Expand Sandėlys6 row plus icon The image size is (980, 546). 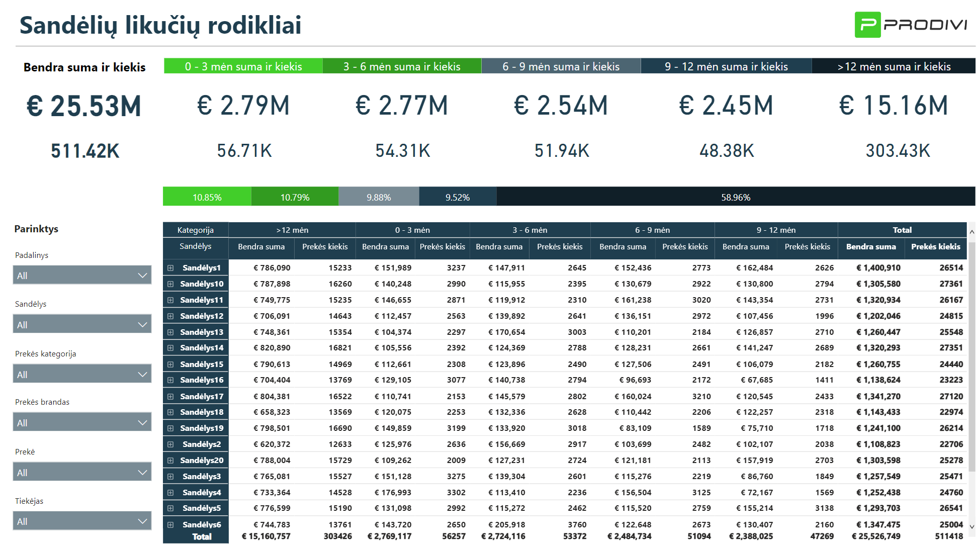click(170, 525)
